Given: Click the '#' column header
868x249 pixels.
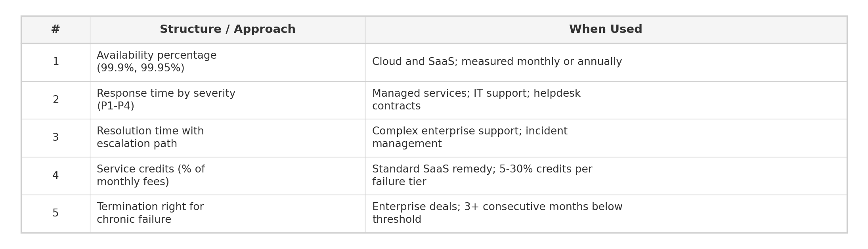Looking at the screenshot, I should pos(55,30).
